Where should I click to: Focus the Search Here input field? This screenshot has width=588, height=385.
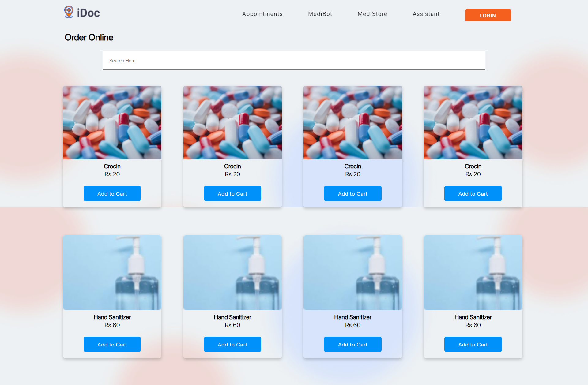tap(294, 61)
